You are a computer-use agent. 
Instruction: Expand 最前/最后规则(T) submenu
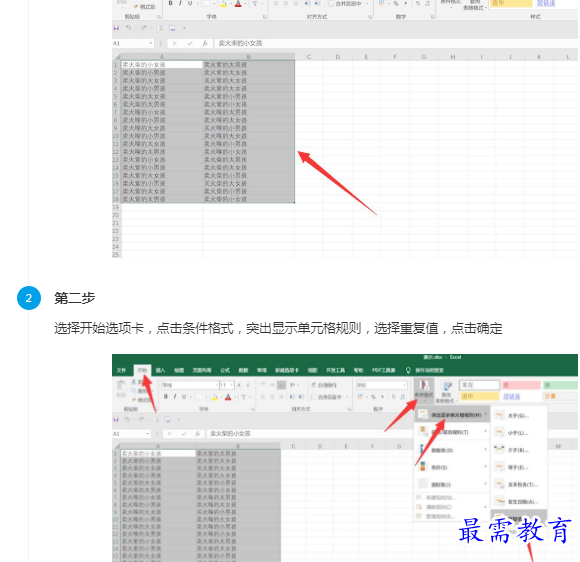pyautogui.click(x=452, y=432)
